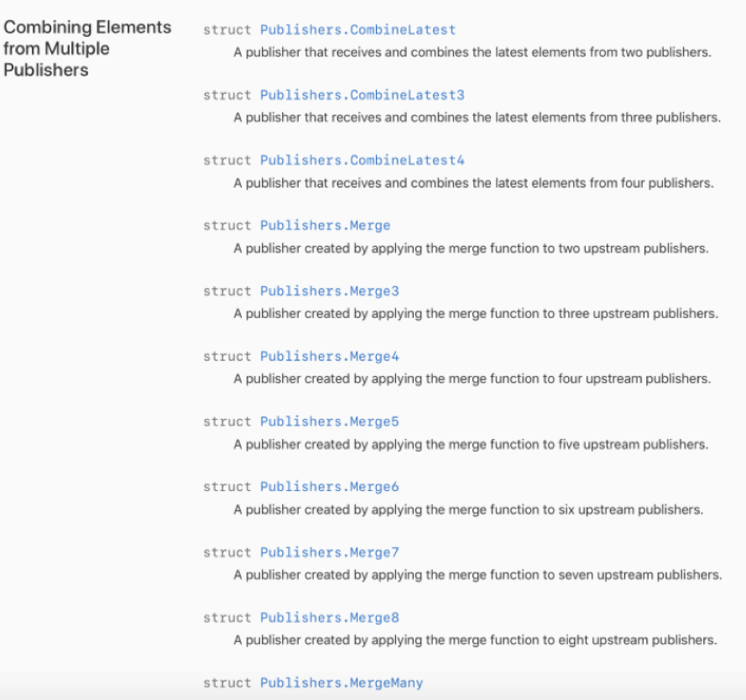Go to the Publishers.Merge7 link

329,552
